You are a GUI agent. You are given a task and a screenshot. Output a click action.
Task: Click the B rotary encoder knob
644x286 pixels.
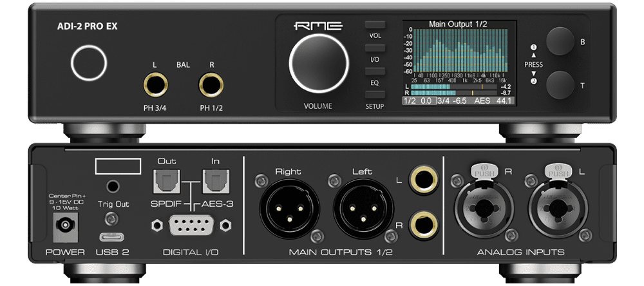[560, 41]
